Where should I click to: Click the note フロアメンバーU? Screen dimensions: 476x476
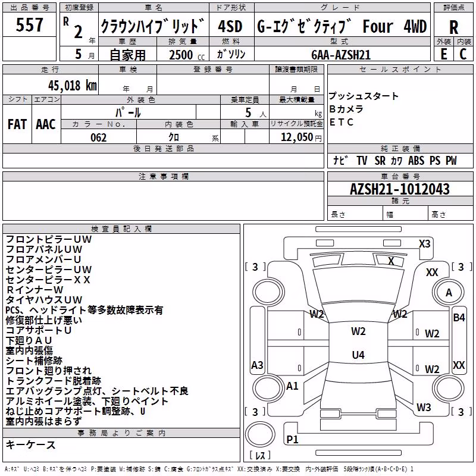coord(43,259)
